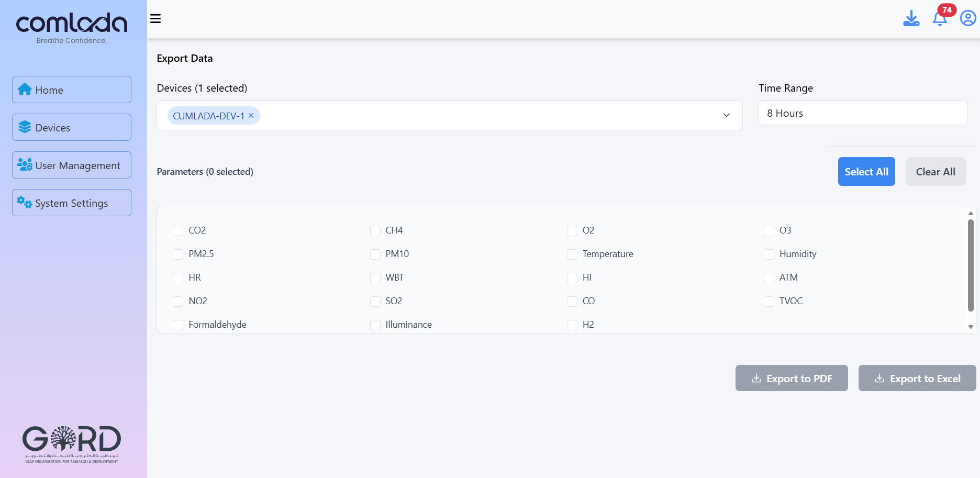
Task: Click the hamburger menu icon
Action: pos(155,19)
